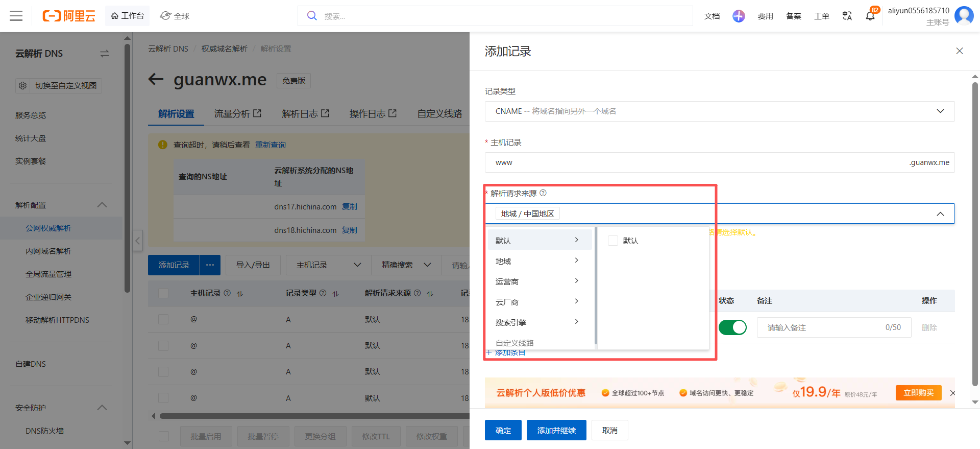Click the gear icon in 切换至自定义视图
The height and width of the screenshot is (449, 980).
23,85
